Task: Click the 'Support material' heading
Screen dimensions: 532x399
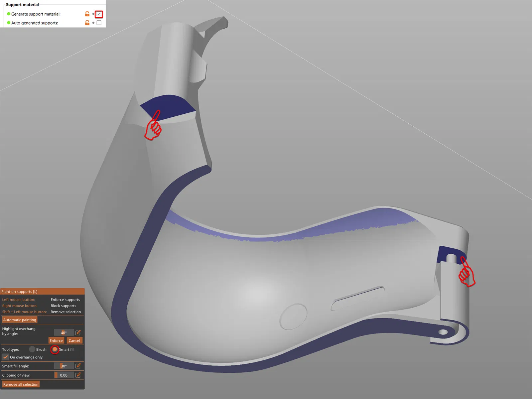Action: point(22,5)
